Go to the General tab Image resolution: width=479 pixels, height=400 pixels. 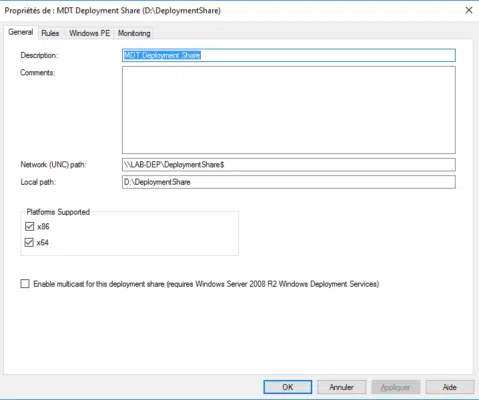[21, 32]
